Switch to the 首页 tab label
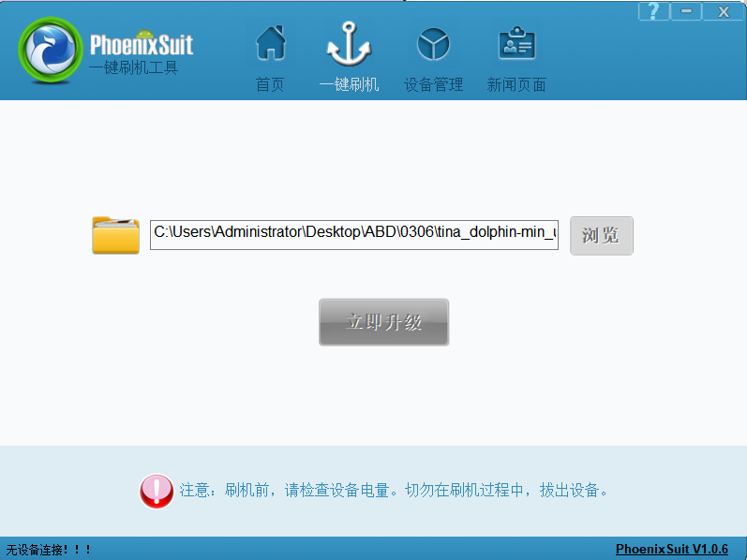This screenshot has width=747, height=560. click(x=270, y=85)
